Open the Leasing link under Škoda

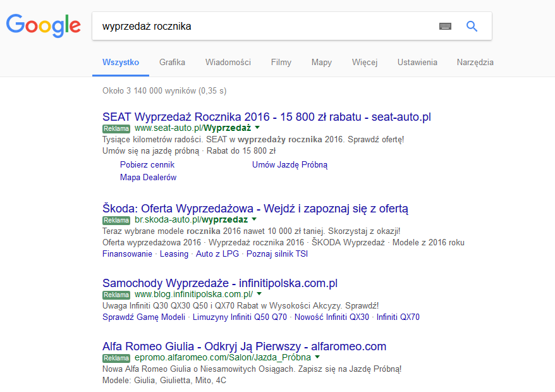pyautogui.click(x=174, y=254)
